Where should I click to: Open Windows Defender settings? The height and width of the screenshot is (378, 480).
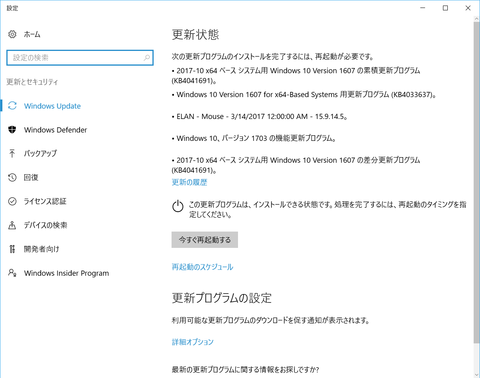tap(55, 130)
